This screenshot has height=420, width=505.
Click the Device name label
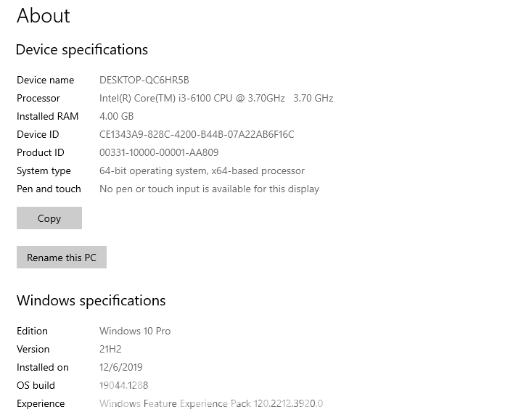click(x=45, y=80)
